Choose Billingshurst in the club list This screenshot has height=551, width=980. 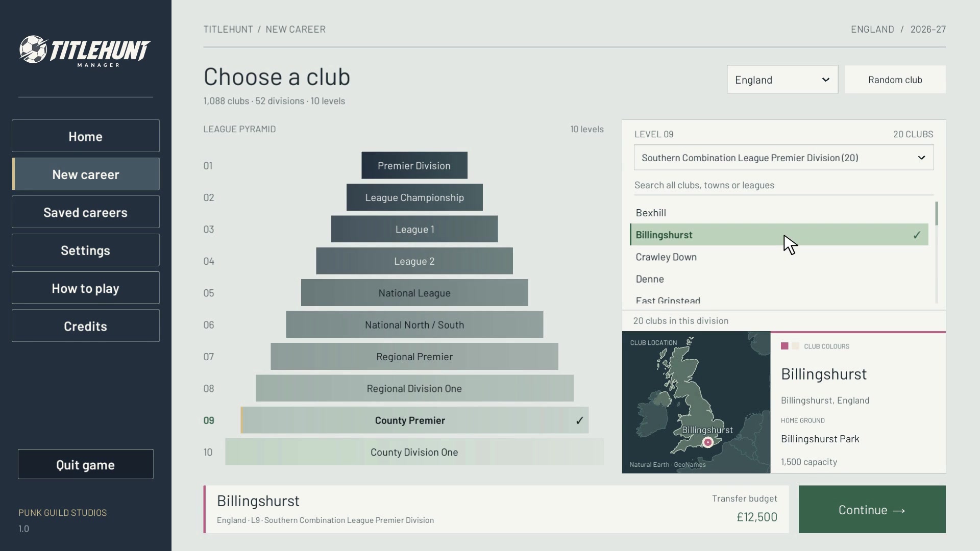pos(779,235)
